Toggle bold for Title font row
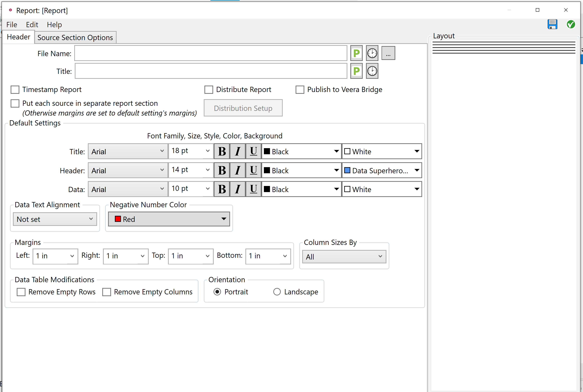 pyautogui.click(x=222, y=151)
